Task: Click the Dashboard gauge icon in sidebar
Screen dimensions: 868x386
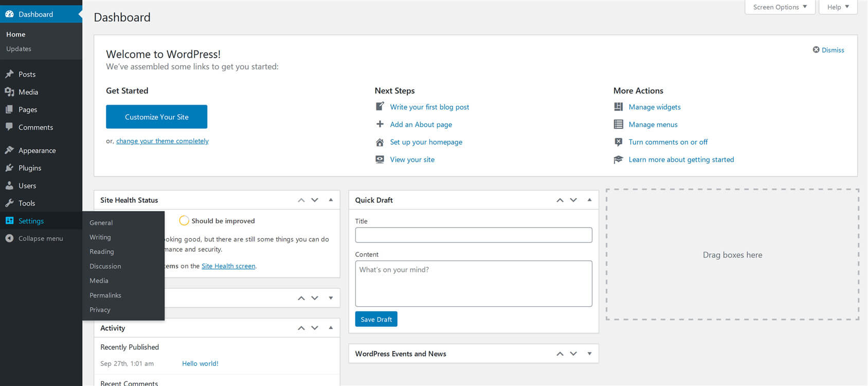Action: 9,14
